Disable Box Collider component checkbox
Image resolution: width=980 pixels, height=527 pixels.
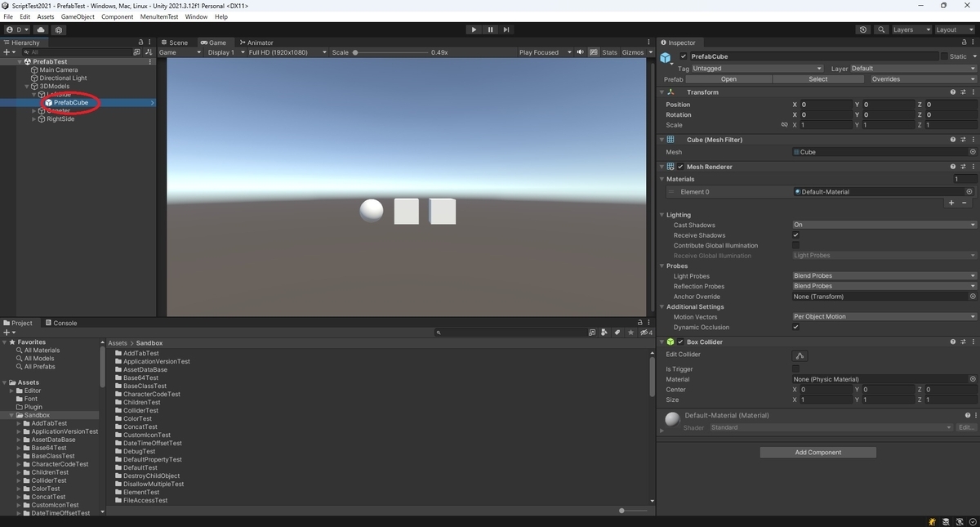(680, 342)
